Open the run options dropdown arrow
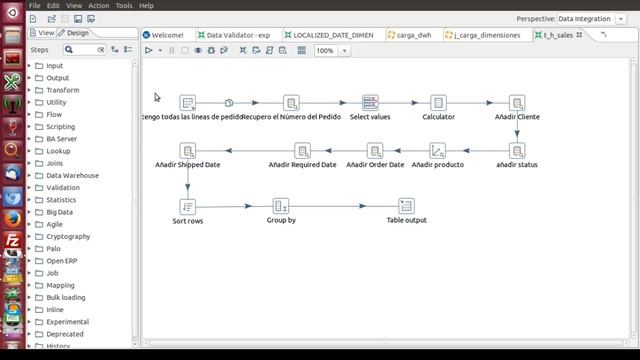The image size is (640, 360). tap(160, 51)
